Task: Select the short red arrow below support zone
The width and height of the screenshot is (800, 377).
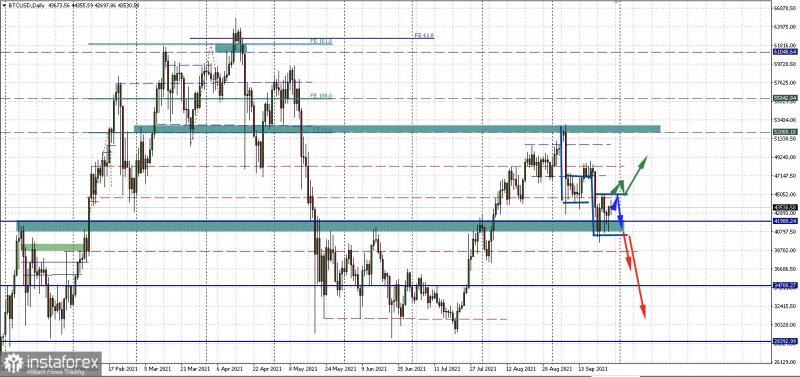Action: (628, 252)
